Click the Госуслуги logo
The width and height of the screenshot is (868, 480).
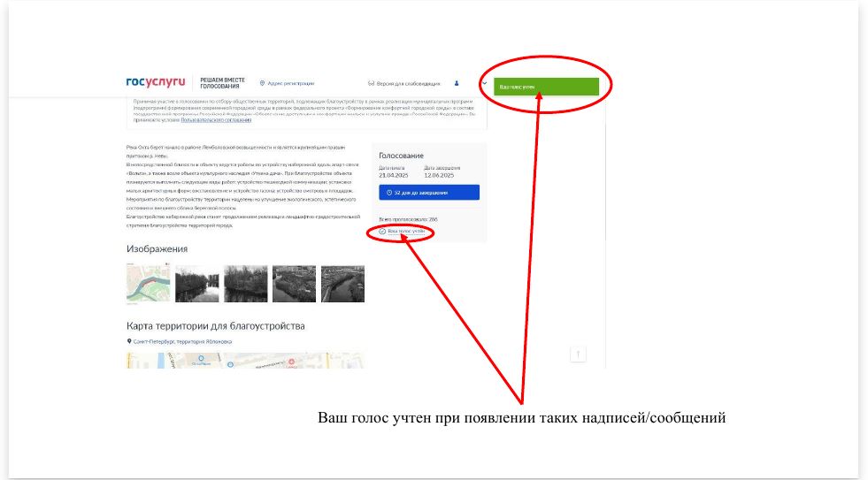pos(156,82)
